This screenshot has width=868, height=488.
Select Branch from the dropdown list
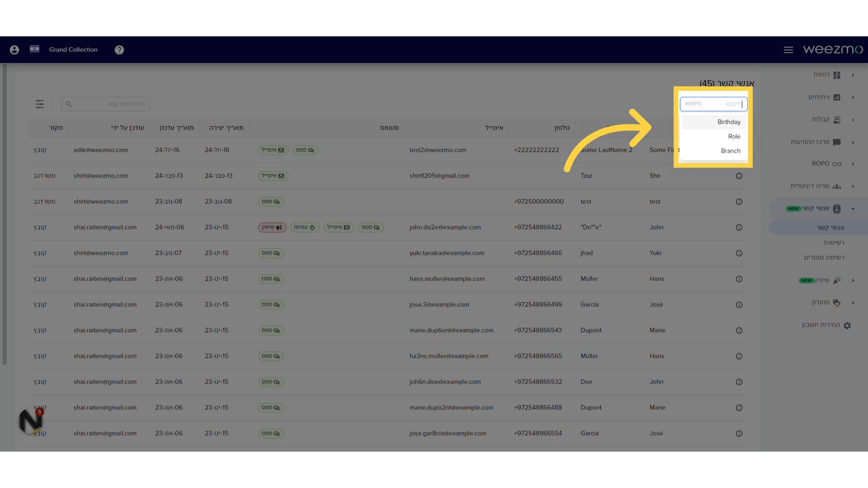(714, 151)
